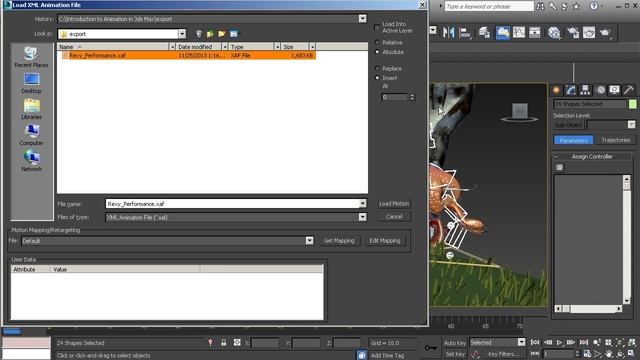Select the Relative radio option
Screen dimensions: 640x360
(x=377, y=42)
